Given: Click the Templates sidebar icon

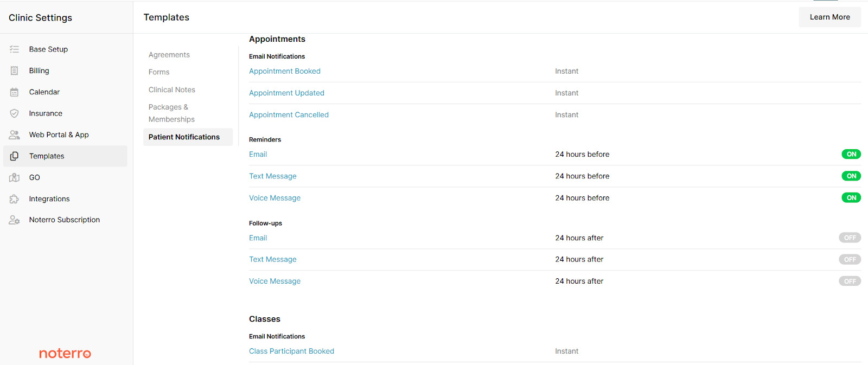Looking at the screenshot, I should (14, 156).
